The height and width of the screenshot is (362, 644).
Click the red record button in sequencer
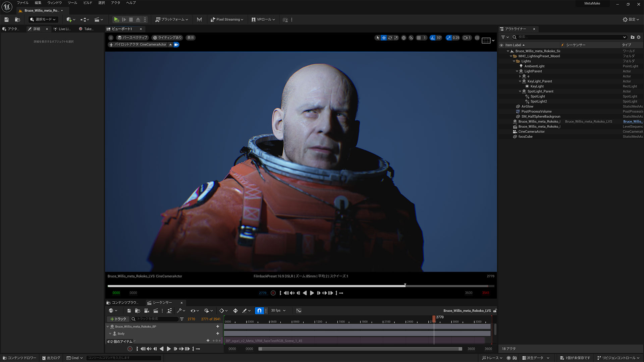(130, 349)
